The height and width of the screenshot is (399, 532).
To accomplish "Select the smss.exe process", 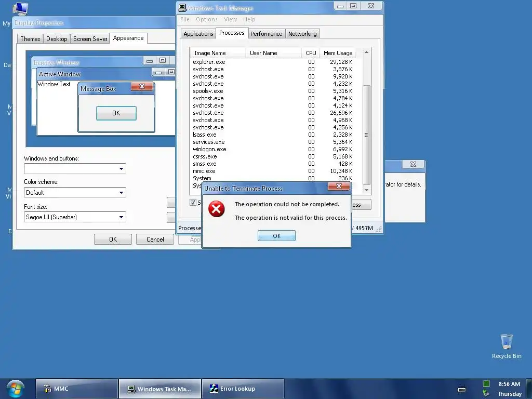I will pos(273,164).
